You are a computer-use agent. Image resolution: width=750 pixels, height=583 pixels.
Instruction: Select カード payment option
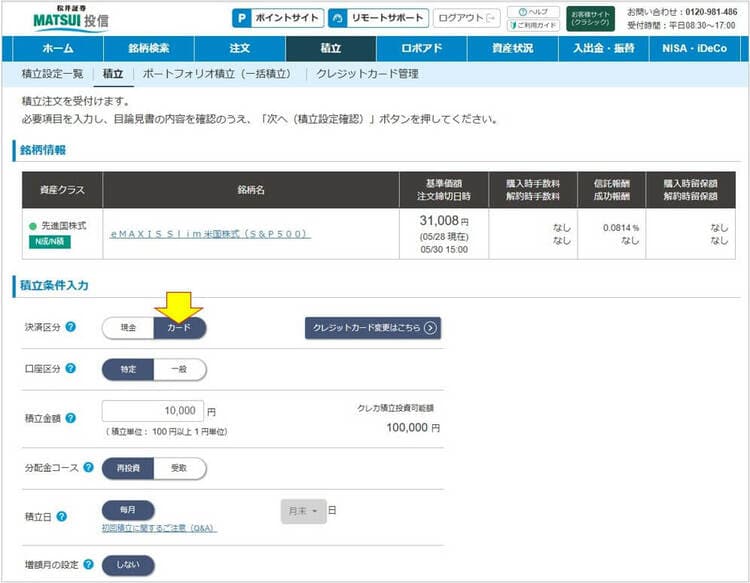[179, 328]
